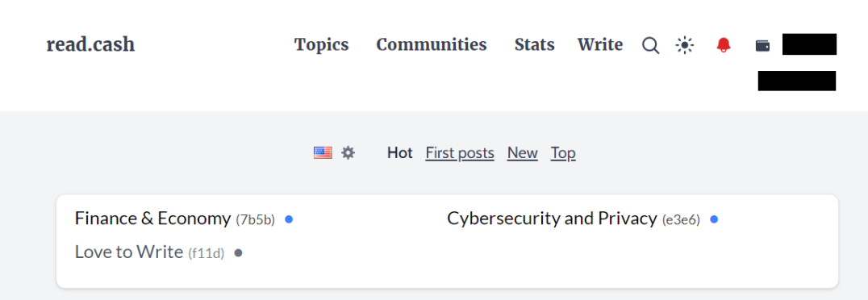The width and height of the screenshot is (868, 300).
Task: Click blue dot beside Cybersecurity and Privacy
Action: 714,219
